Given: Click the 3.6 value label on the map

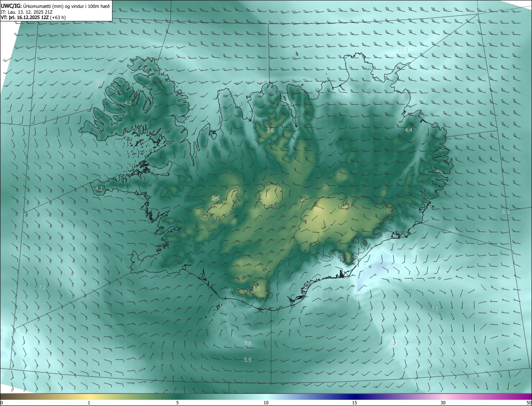Looking at the screenshot, I should [x=270, y=131].
